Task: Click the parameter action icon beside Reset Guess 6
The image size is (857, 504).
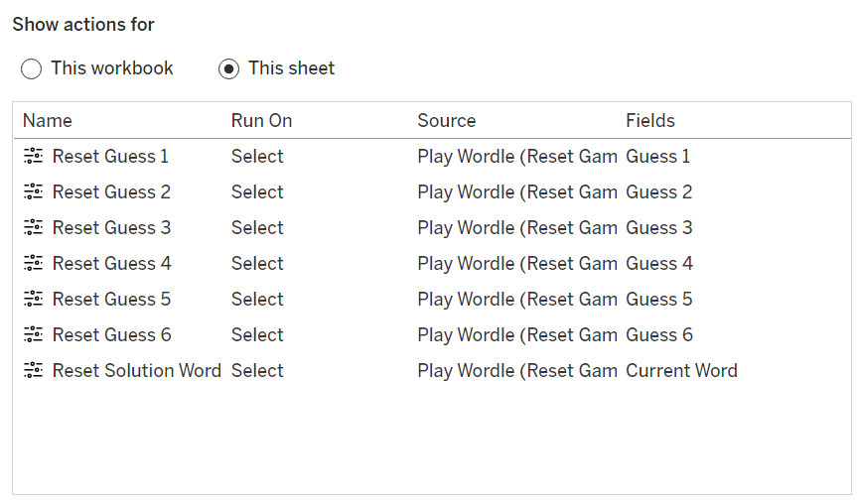Action: (x=34, y=334)
